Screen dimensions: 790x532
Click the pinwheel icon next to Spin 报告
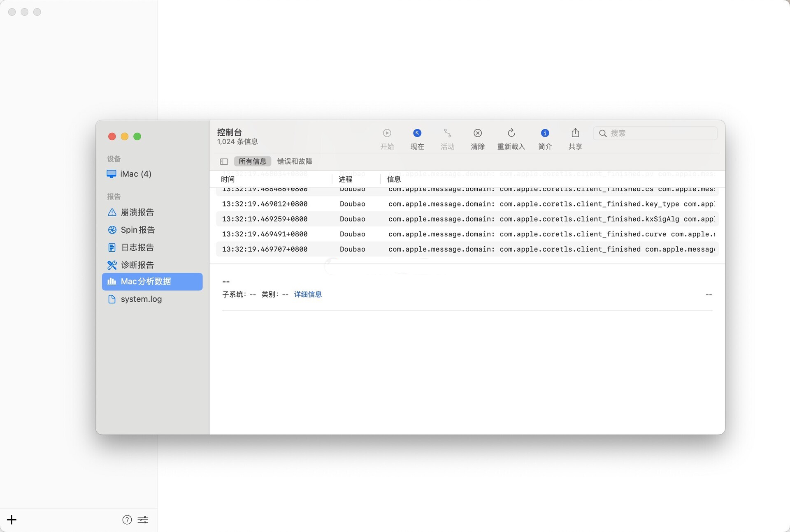112,230
